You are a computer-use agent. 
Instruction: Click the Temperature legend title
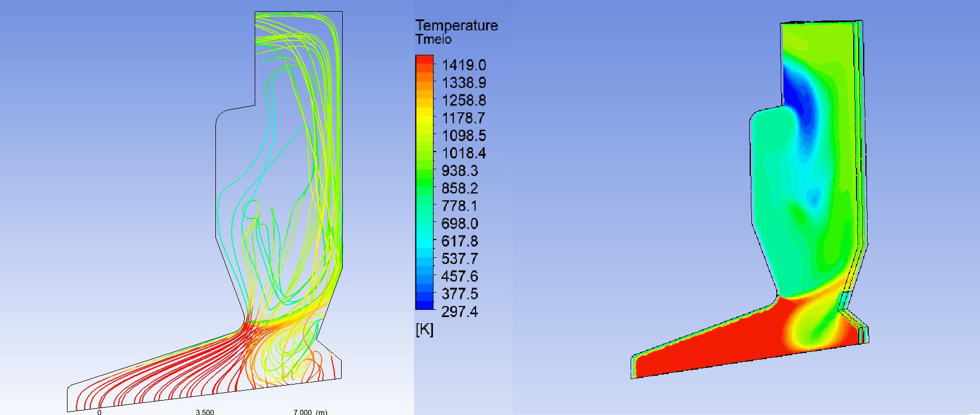(x=457, y=25)
